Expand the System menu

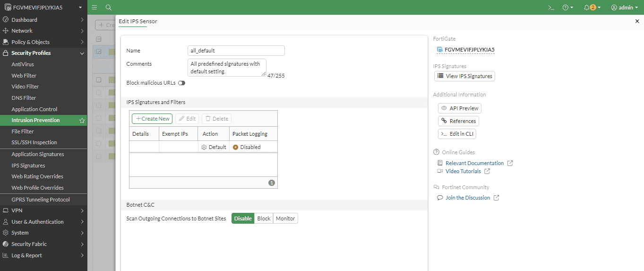(43, 233)
